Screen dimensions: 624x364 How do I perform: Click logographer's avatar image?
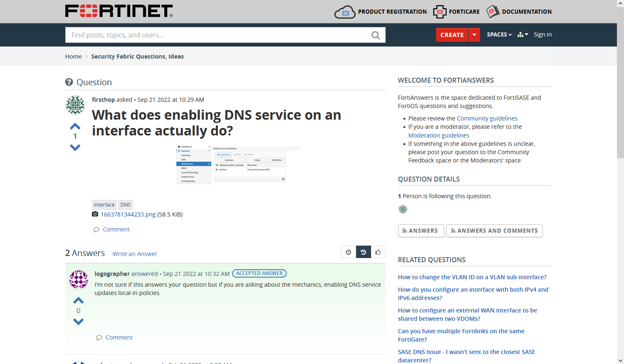coord(79,279)
